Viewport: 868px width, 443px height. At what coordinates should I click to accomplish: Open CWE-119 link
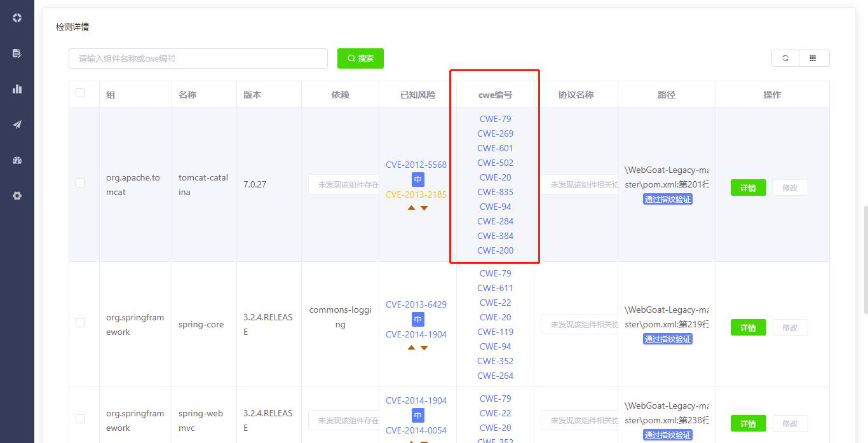click(495, 332)
